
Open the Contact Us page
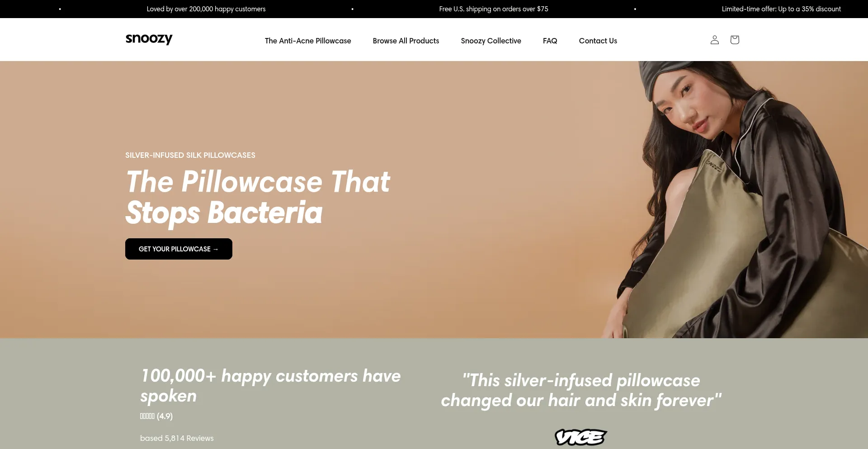click(x=598, y=41)
